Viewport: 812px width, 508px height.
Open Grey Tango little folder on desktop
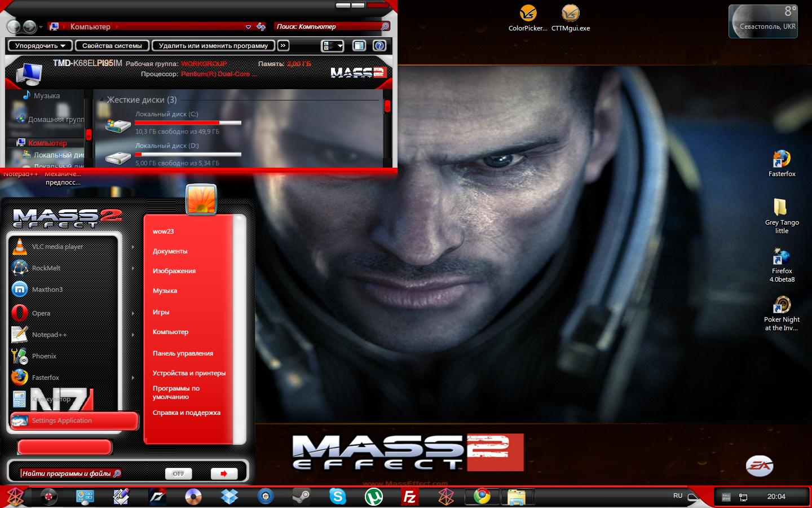coord(782,216)
